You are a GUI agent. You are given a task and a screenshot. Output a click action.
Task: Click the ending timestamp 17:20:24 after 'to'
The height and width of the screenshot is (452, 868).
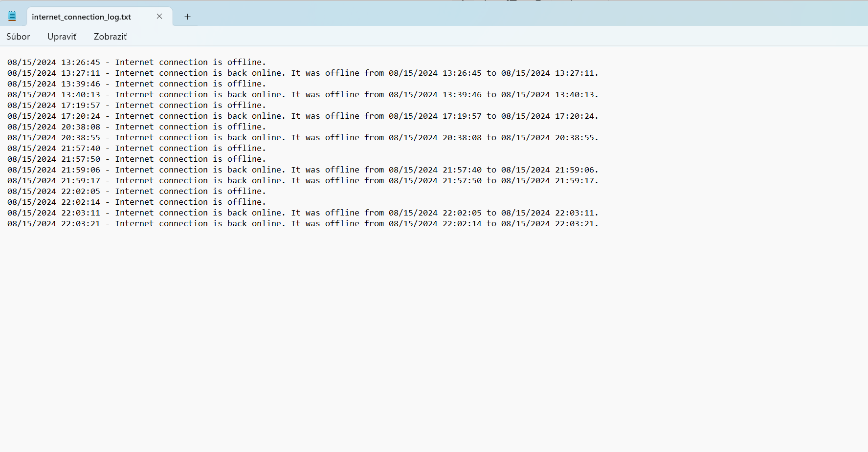574,116
